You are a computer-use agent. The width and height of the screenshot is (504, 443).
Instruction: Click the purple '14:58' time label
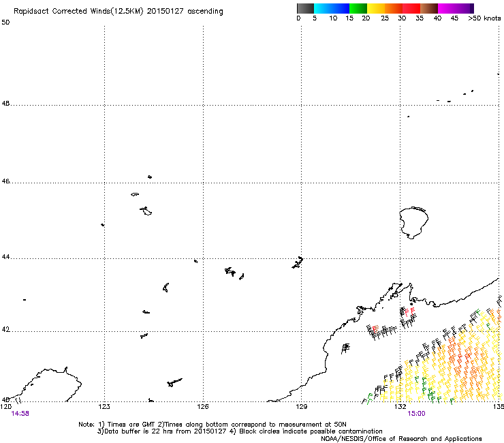click(20, 414)
